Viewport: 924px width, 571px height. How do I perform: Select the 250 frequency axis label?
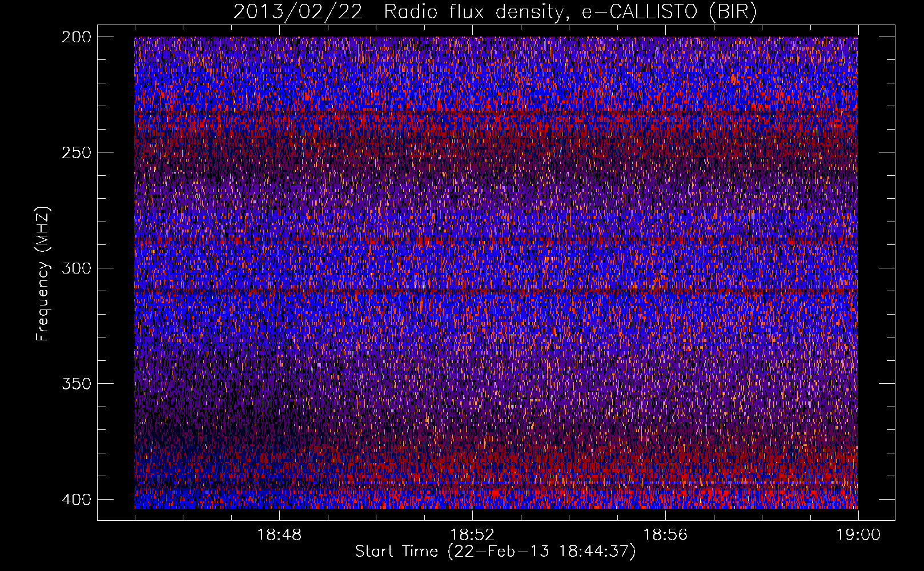pos(76,152)
